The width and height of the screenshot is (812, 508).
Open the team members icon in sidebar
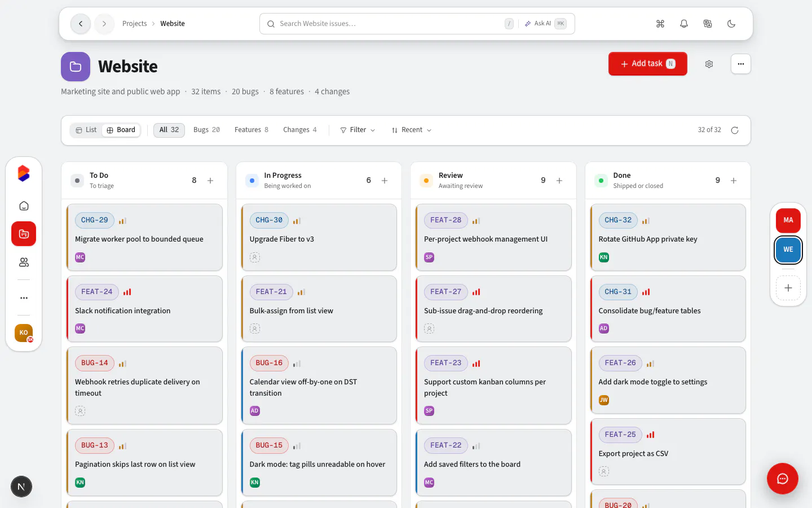(24, 262)
